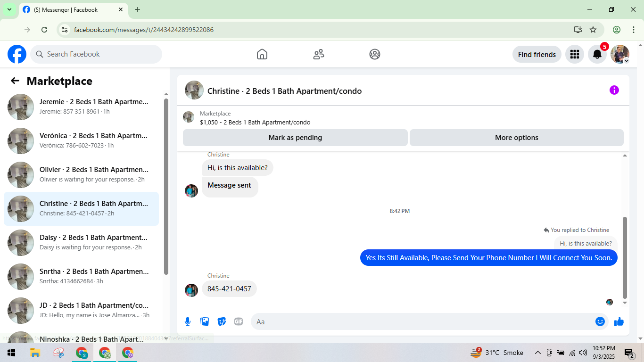Open the Friends icon in top navigation

click(319, 54)
